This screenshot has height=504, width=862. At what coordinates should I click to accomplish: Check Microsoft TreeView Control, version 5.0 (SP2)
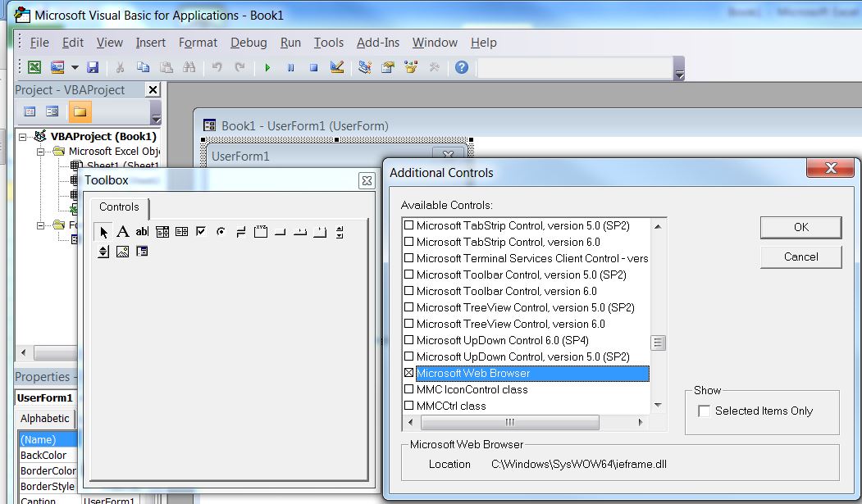(x=409, y=307)
